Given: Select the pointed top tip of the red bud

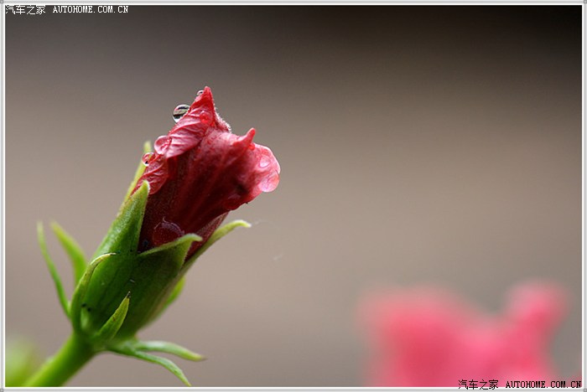Looking at the screenshot, I should 205,94.
